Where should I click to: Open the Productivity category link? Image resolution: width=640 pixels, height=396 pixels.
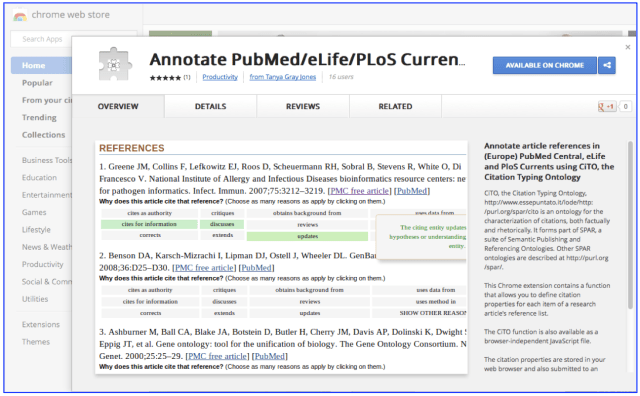(220, 77)
